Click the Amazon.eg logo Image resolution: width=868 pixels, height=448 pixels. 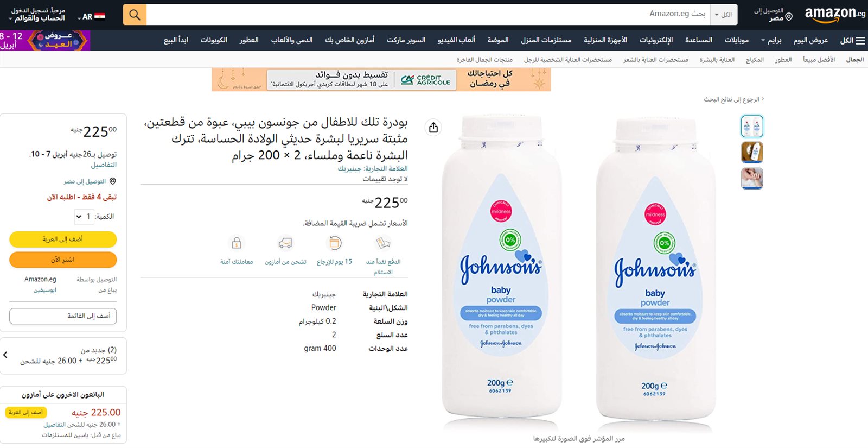tap(835, 14)
